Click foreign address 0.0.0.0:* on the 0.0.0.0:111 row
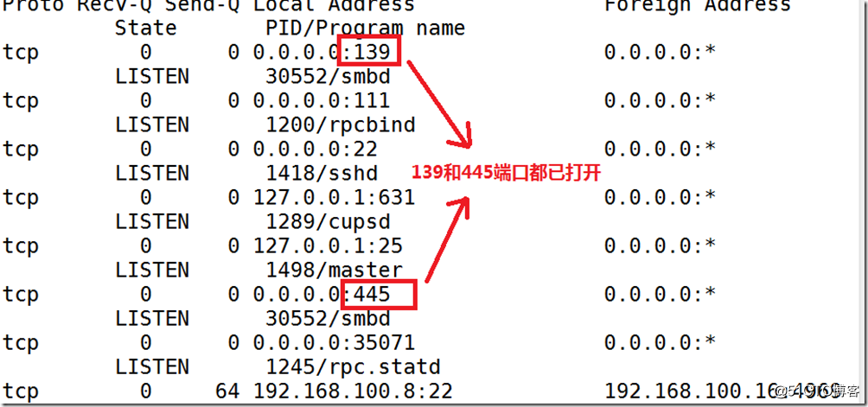The height and width of the screenshot is (407, 868). pos(660,100)
